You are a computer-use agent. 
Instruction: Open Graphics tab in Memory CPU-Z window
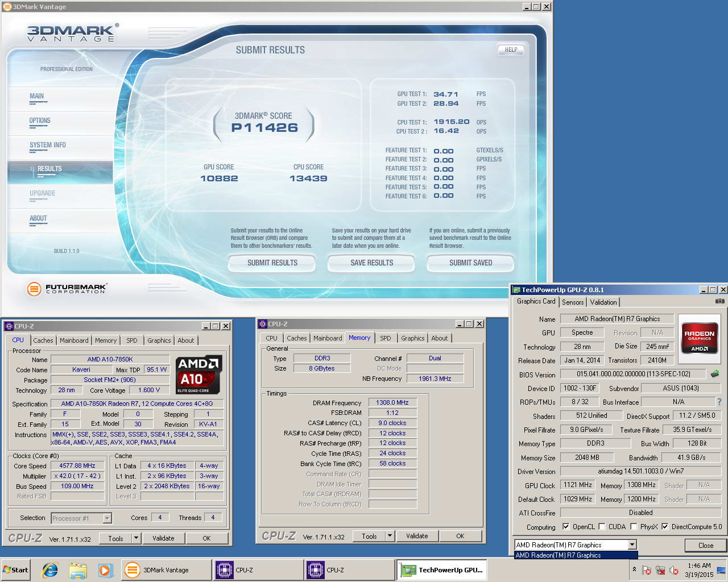412,338
